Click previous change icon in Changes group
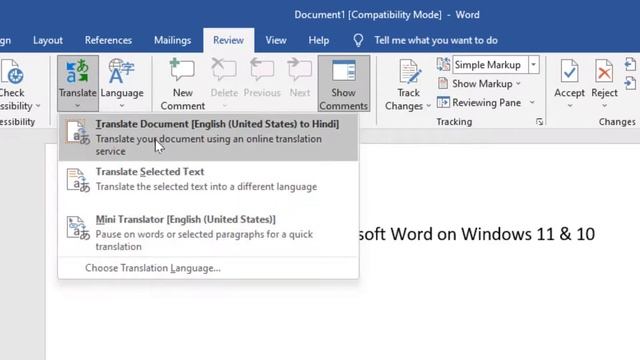 630,64
